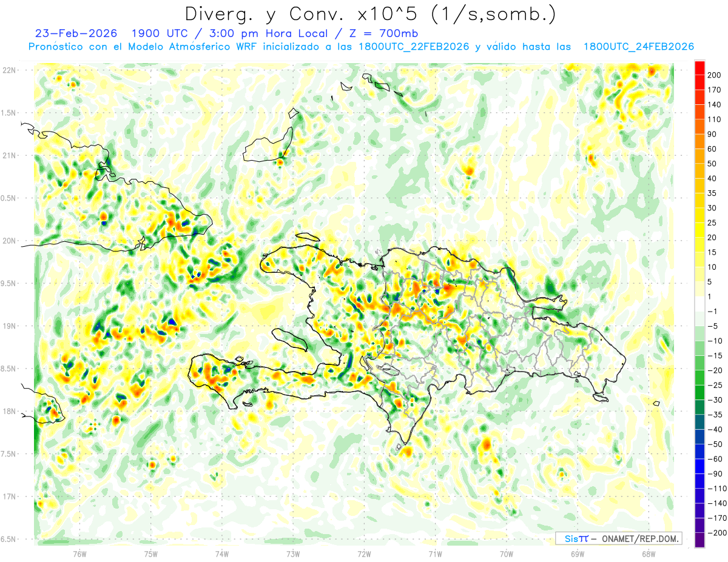The image size is (728, 562).
Task: Click the colorbar value '110'
Action: (x=714, y=119)
